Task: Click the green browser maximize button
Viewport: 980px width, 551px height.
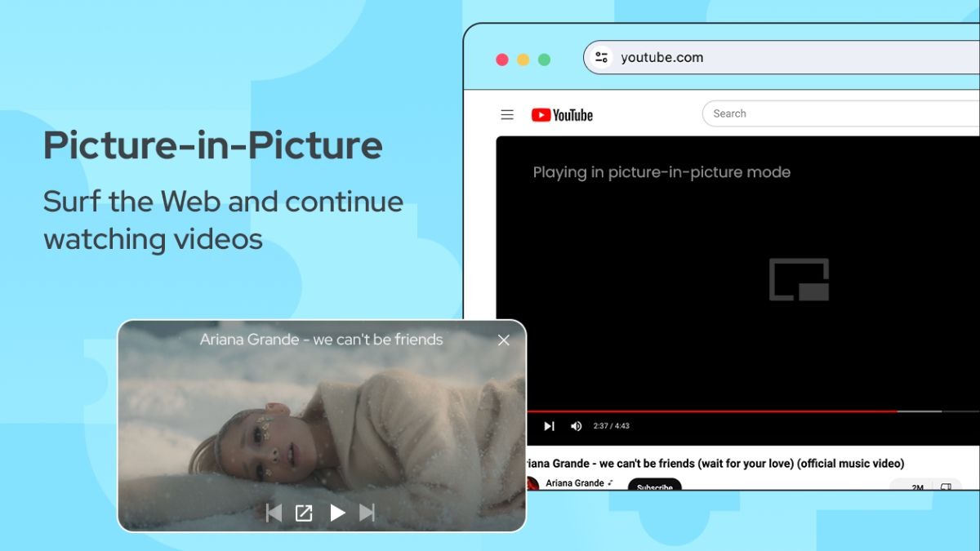Action: 545,60
